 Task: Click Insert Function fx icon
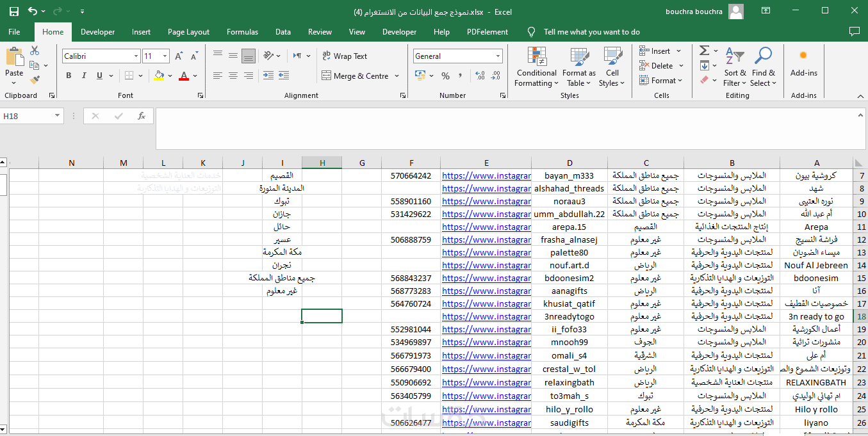point(142,116)
